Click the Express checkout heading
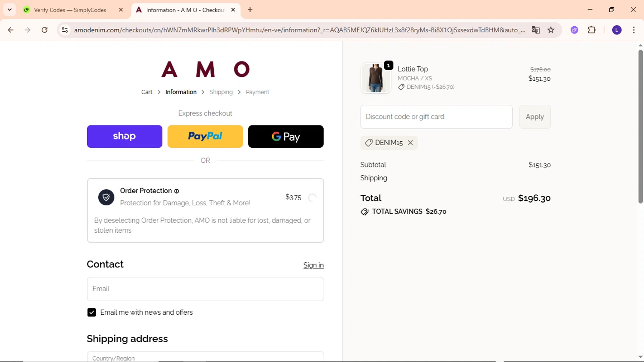Image resolution: width=644 pixels, height=362 pixels. [x=205, y=113]
